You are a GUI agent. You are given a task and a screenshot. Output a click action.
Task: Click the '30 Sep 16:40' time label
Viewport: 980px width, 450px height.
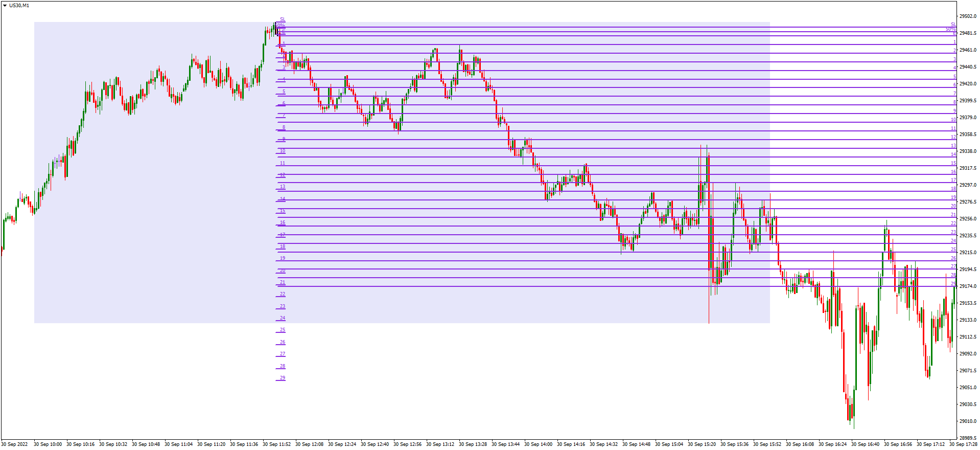pos(865,444)
